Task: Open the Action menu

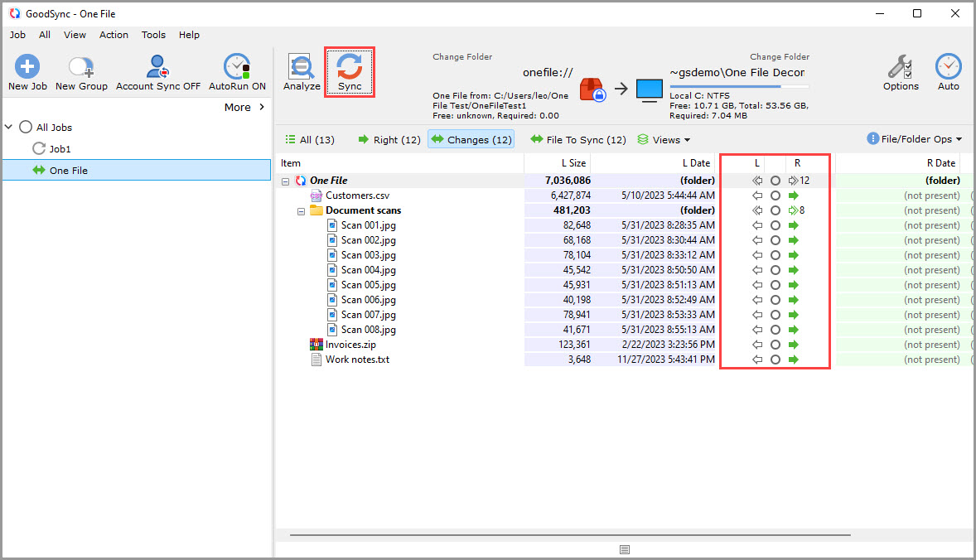Action: (114, 35)
